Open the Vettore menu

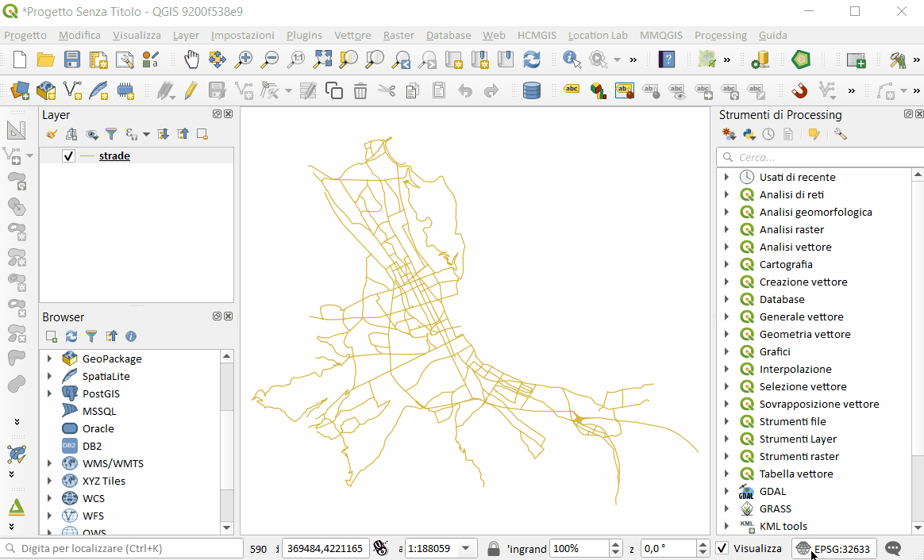pos(352,35)
